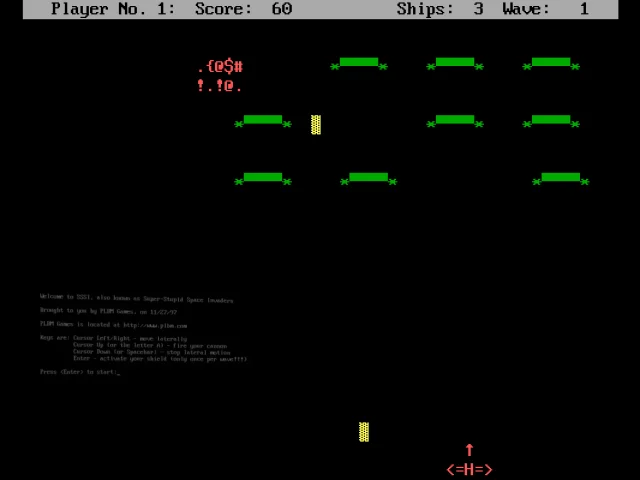Screen dimensions: 640x480
Task: Click the leftmost green invader in the bottom row
Action: (x=263, y=179)
